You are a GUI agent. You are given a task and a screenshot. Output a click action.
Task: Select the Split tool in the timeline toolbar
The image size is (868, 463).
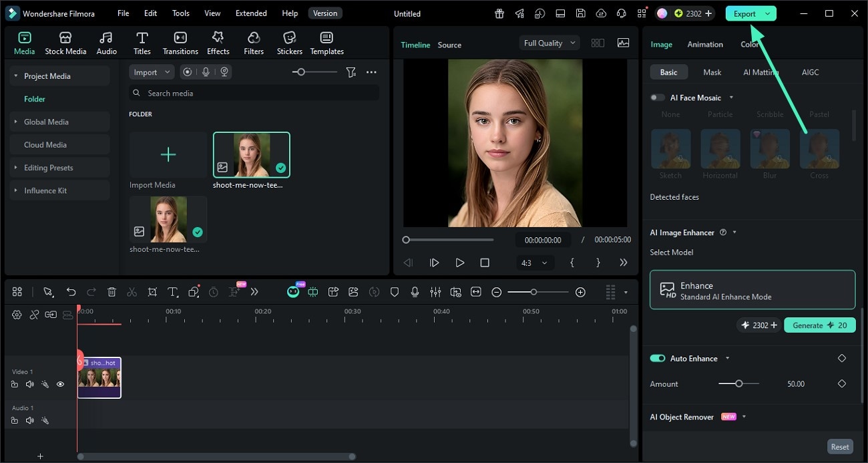pyautogui.click(x=132, y=292)
